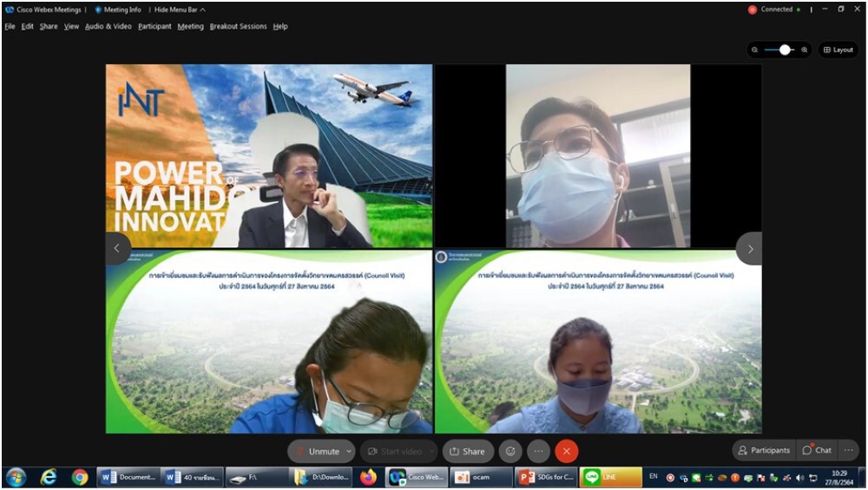Screen dimensions: 868x490
Task: Open more options in the meeting controls
Action: click(538, 451)
